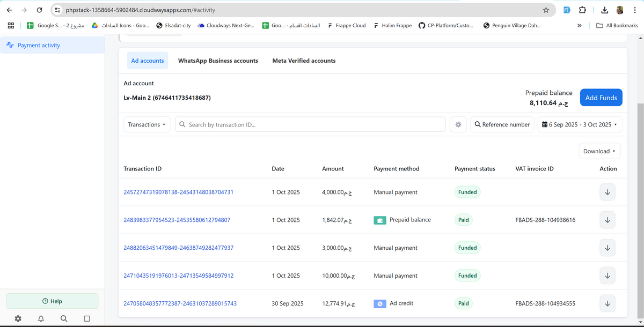This screenshot has width=644, height=327.
Task: Download the 4,000.00 transaction receipt
Action: coord(607,192)
